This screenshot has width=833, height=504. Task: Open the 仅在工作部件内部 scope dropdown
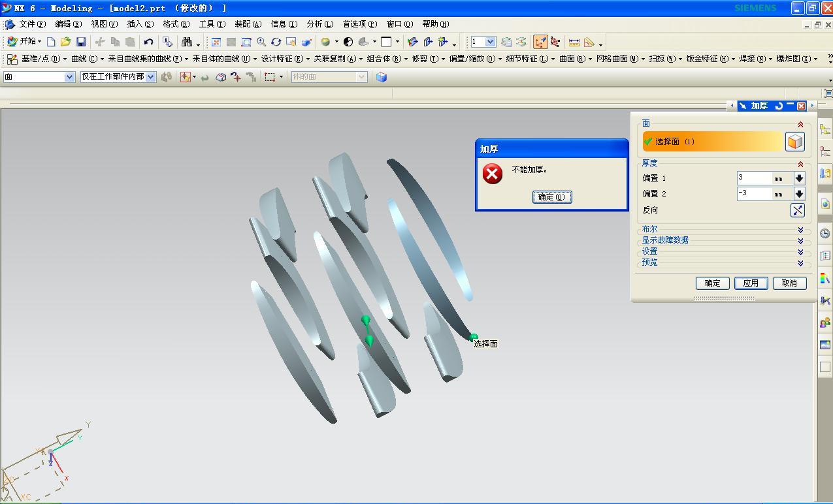point(151,77)
